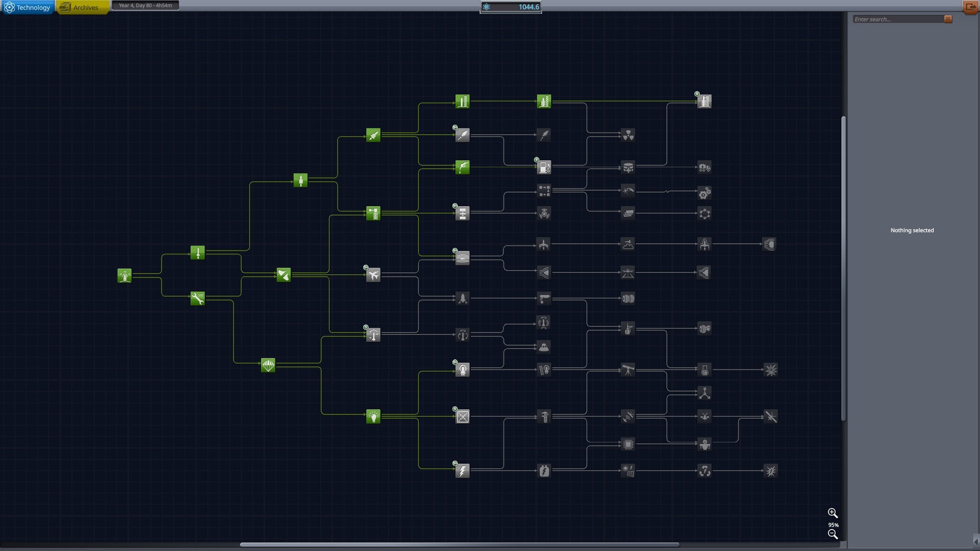
Task: Select the grey Advanced Construction girder node
Action: click(x=462, y=213)
